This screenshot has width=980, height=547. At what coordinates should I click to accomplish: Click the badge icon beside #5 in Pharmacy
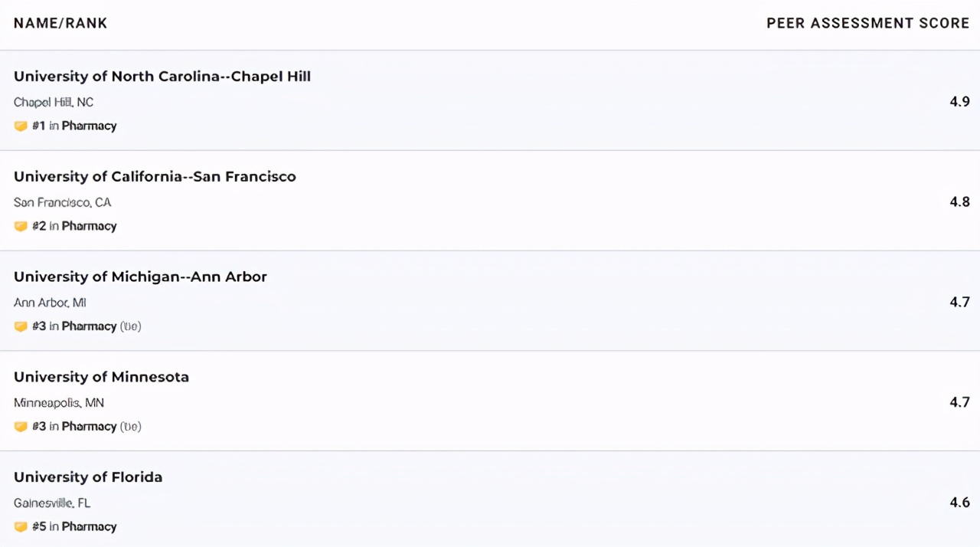(x=21, y=527)
